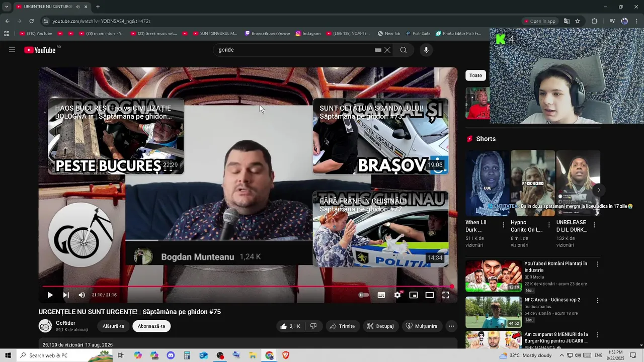Switch to miniplayer mode
Viewport: 644px width, 362px height.
(414, 295)
